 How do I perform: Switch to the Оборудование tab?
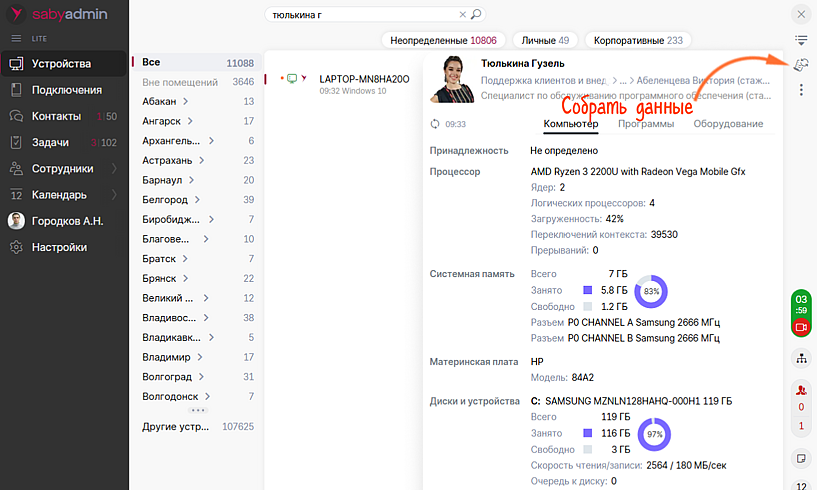727,124
